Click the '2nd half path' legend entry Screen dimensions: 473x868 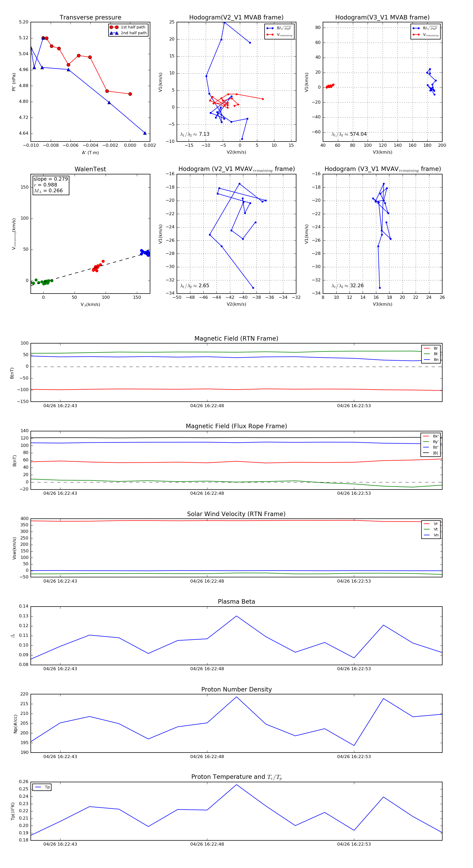[128, 33]
